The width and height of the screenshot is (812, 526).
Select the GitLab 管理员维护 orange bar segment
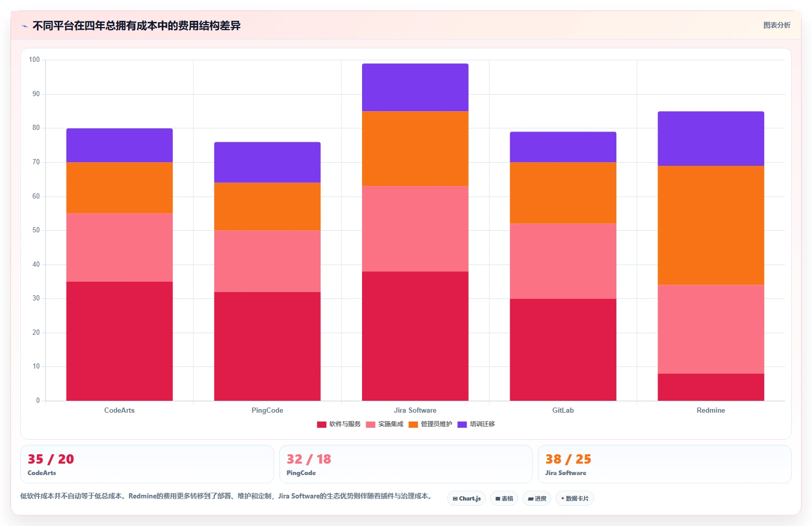(x=563, y=193)
